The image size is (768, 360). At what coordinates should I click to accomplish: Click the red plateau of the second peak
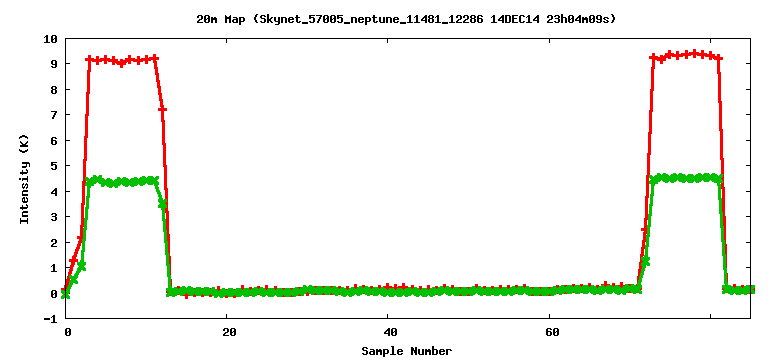(x=686, y=55)
